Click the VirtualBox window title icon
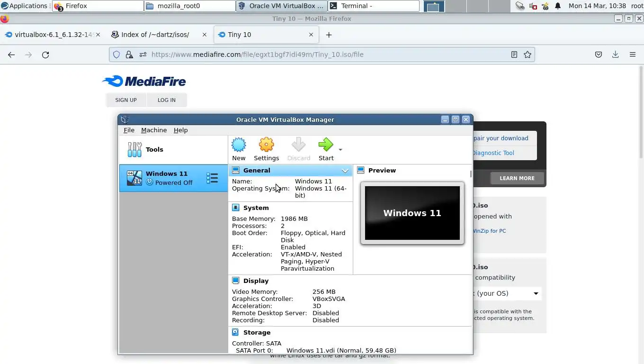 (125, 119)
